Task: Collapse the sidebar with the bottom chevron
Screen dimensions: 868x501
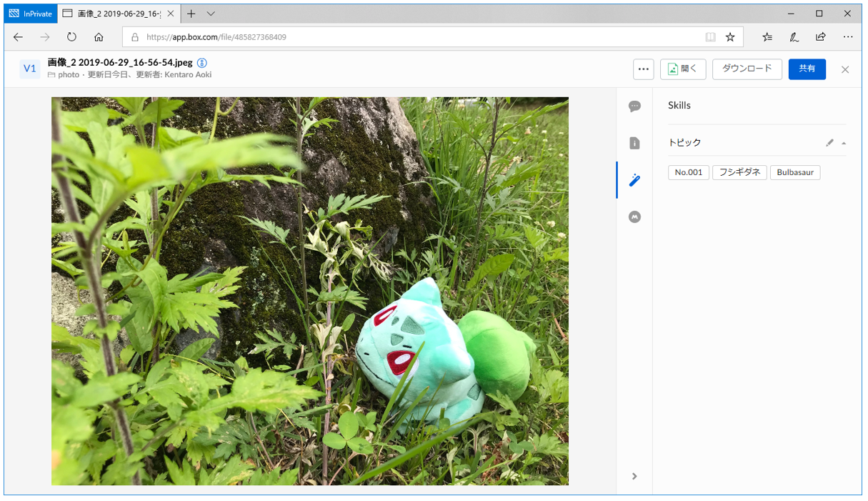Action: (634, 477)
